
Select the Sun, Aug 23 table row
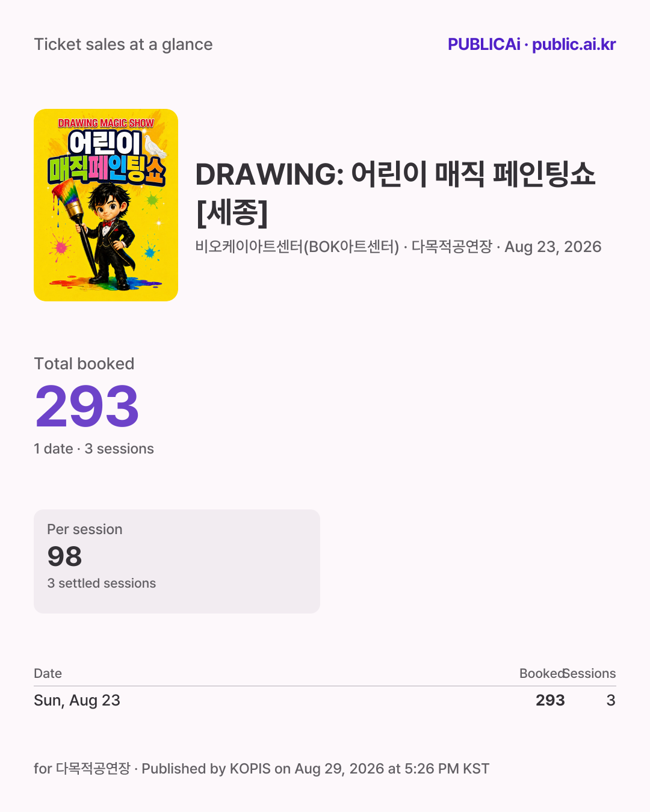coord(325,700)
